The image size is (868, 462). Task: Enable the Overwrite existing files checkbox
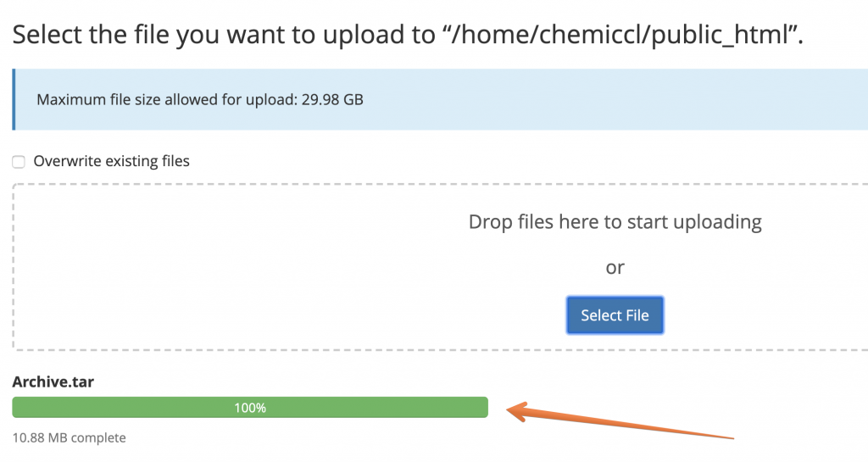coord(19,162)
